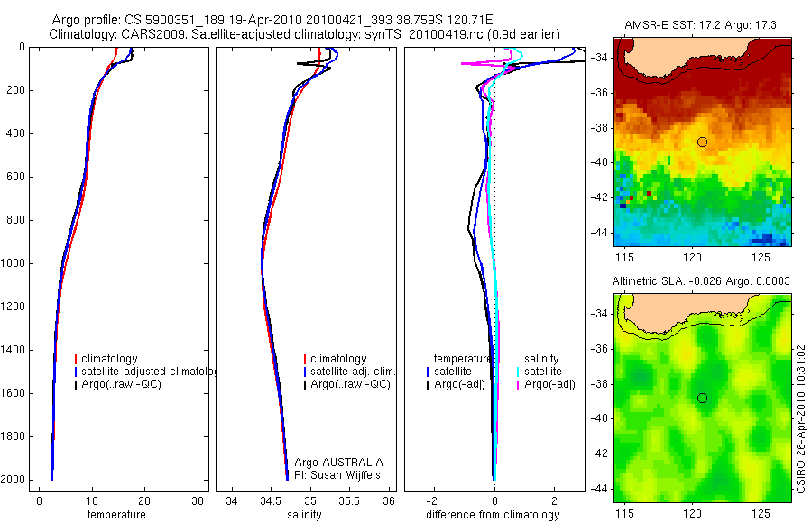
Task: Click the Argo position circle on SST map
Action: [702, 142]
